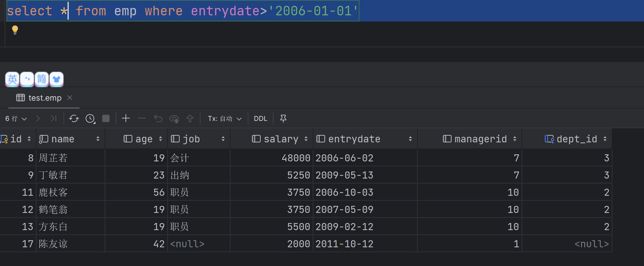Select the id cell '8'
This screenshot has width=644, height=266.
18,158
